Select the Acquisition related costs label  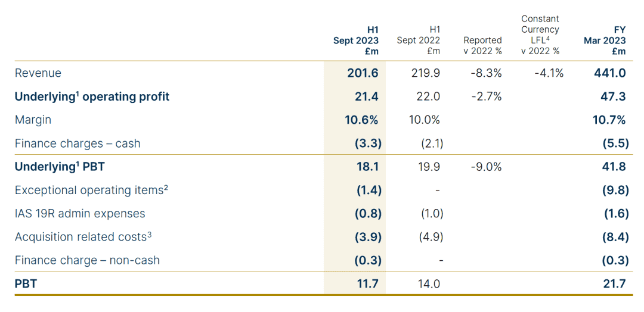pyautogui.click(x=83, y=237)
